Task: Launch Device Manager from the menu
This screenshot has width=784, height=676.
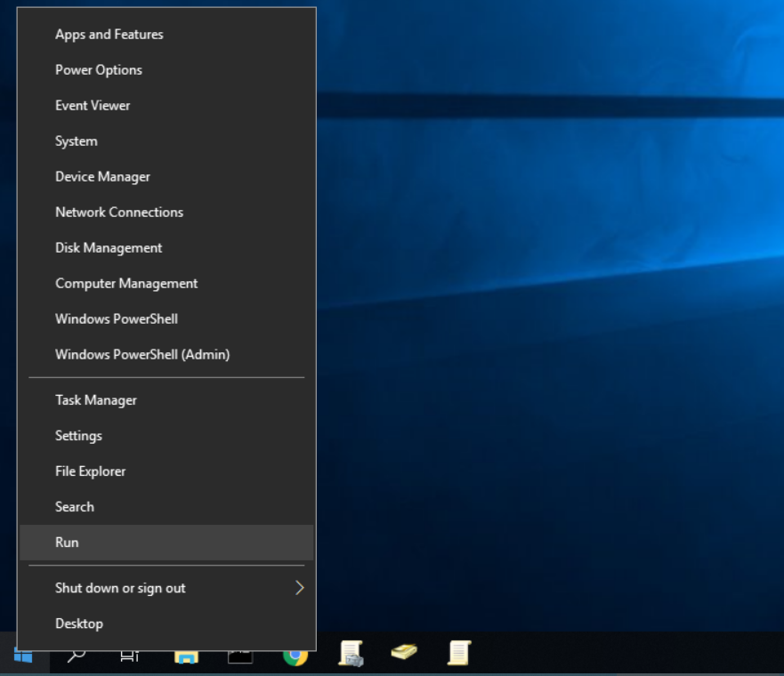Action: [102, 177]
